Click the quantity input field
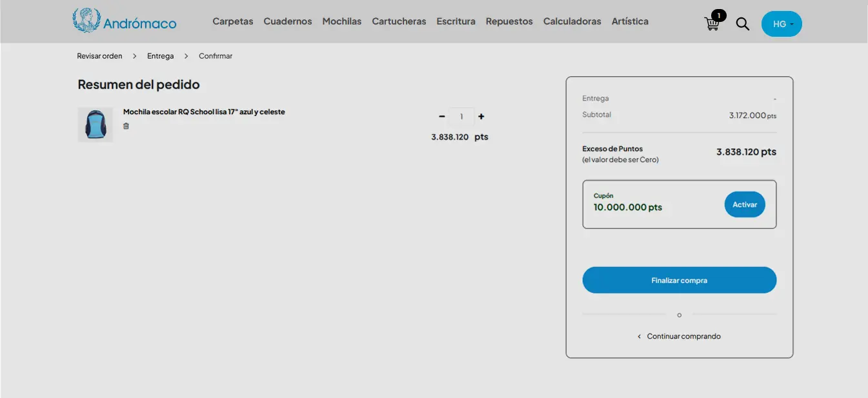This screenshot has height=398, width=868. pyautogui.click(x=461, y=117)
